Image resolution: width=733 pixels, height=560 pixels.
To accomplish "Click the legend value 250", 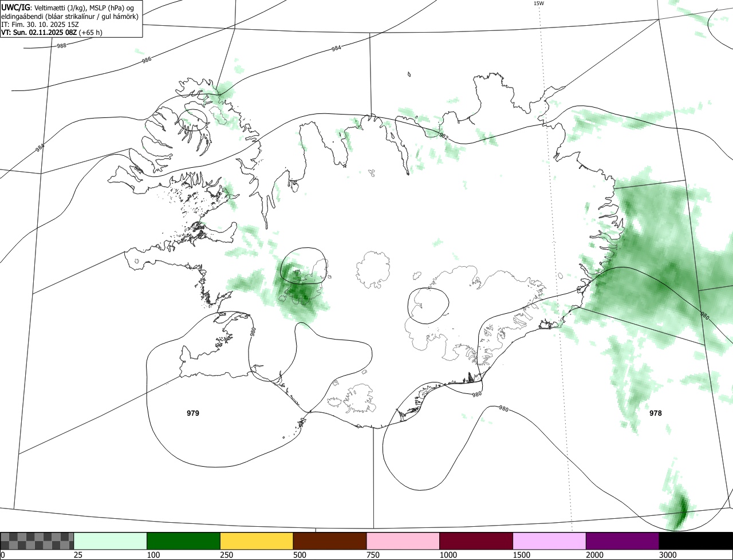I will tap(227, 555).
